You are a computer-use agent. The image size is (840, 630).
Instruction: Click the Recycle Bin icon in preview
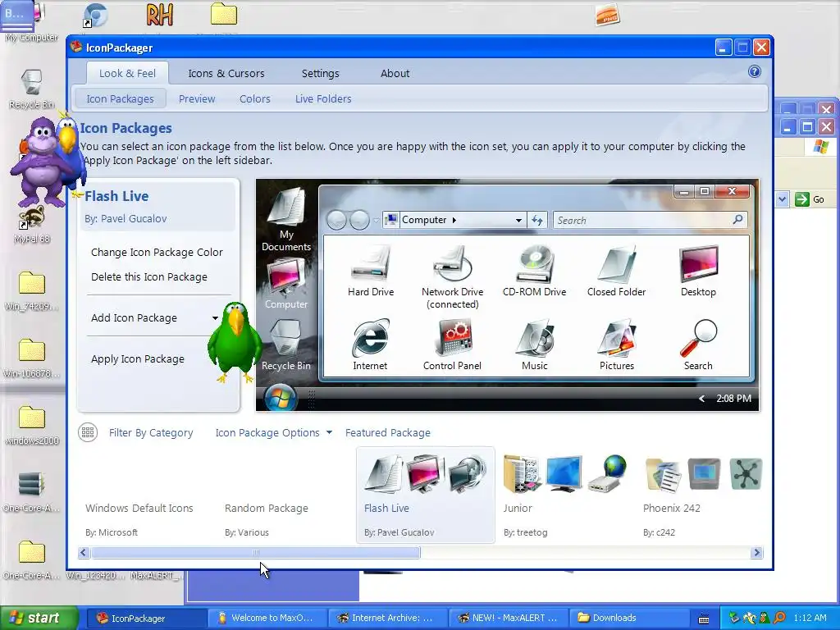pyautogui.click(x=286, y=339)
